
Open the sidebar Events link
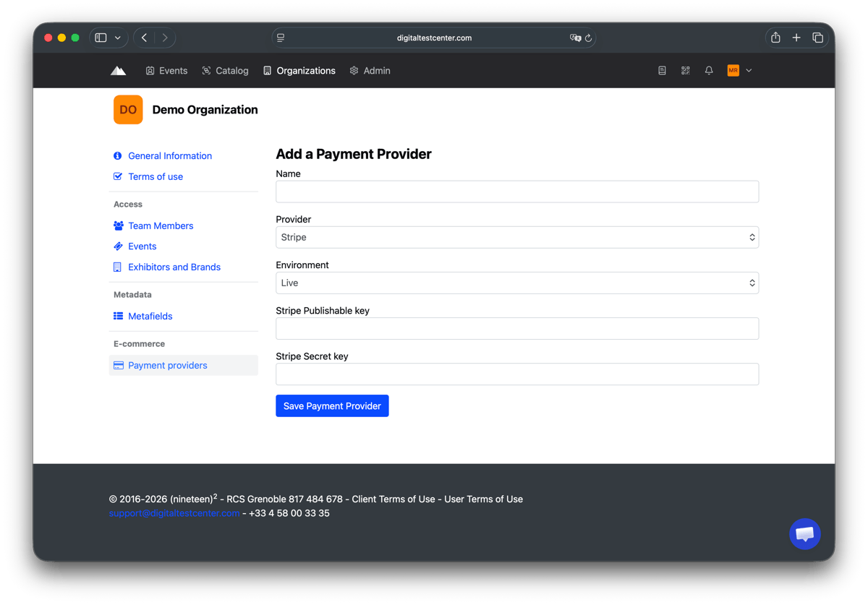pos(142,246)
